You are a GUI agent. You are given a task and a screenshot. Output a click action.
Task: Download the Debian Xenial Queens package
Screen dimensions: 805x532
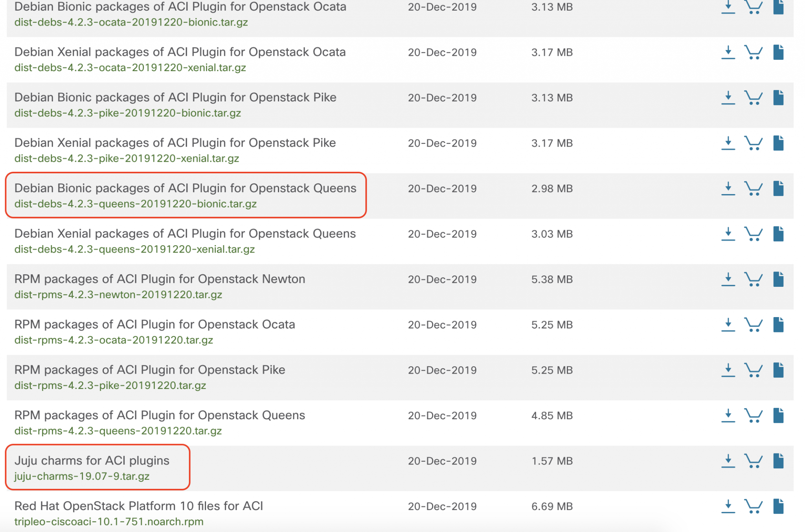pos(728,234)
